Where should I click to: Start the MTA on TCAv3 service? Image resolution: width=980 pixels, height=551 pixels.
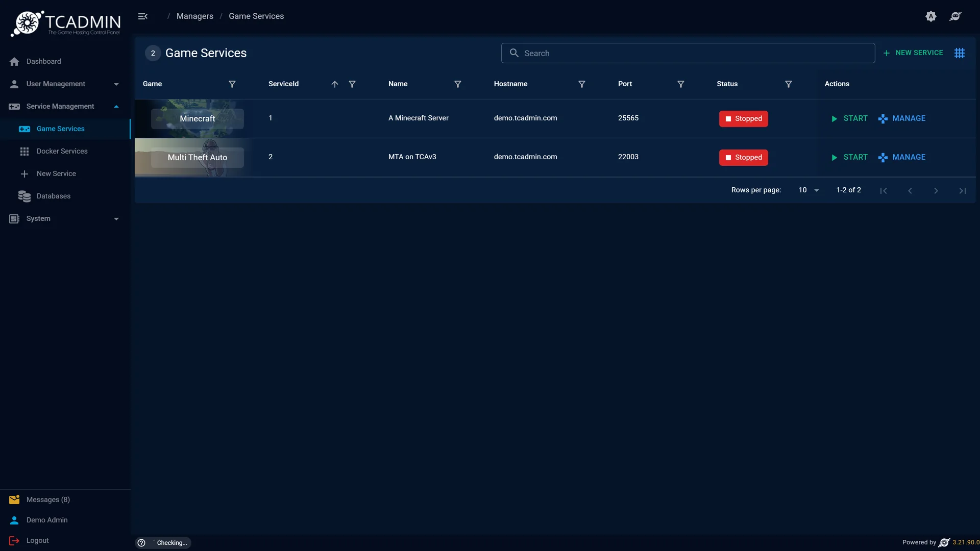coord(849,157)
